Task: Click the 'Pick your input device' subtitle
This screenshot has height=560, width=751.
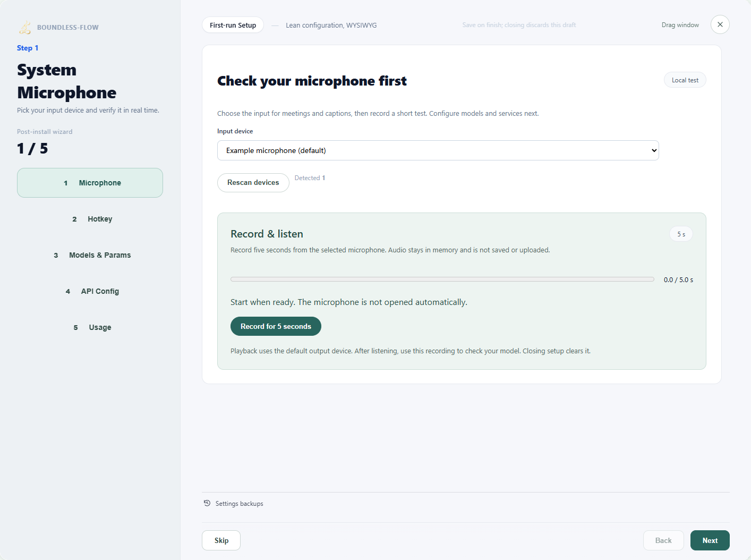Action: [x=88, y=111]
